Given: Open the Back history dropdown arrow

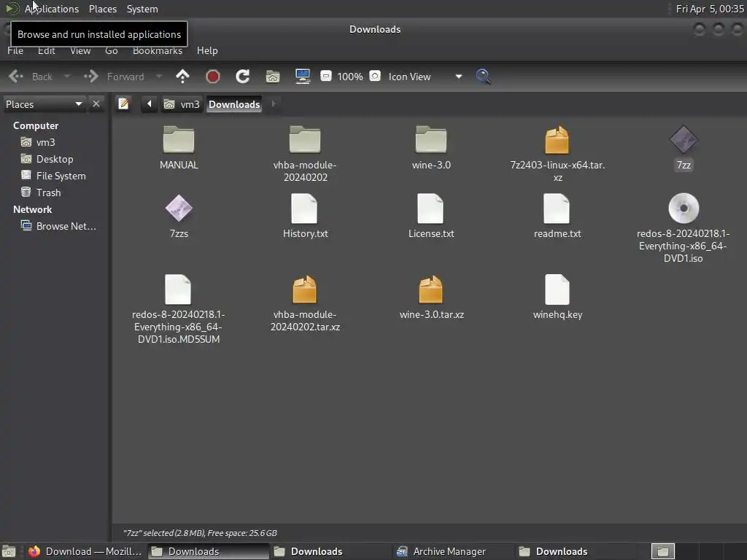Looking at the screenshot, I should point(67,76).
